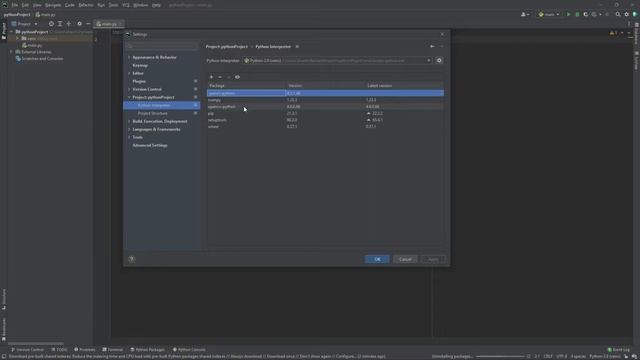This screenshot has width=640, height=360.
Task: Click the uninstall package minus icon
Action: pyautogui.click(x=220, y=77)
